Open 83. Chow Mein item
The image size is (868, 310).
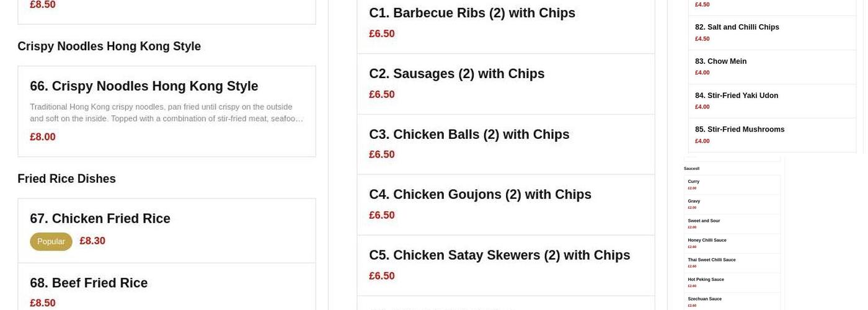[720, 61]
